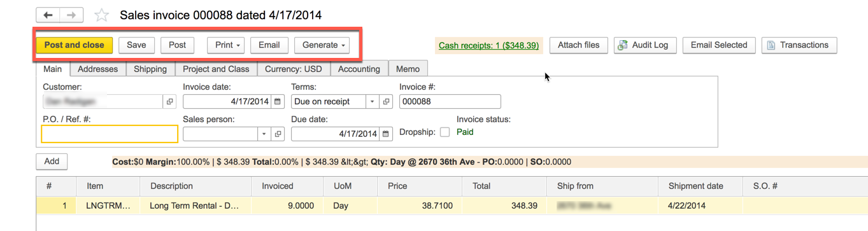Open calendar picker for Due date
This screenshot has height=231, width=868.
(386, 134)
